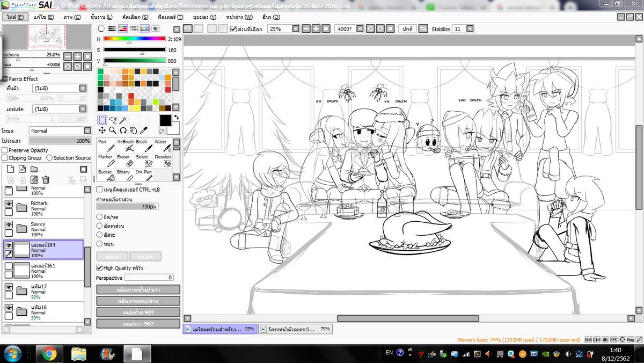The height and width of the screenshot is (363, 644).
Task: Toggle visibility of เลเยอร์184
Action: (x=9, y=245)
